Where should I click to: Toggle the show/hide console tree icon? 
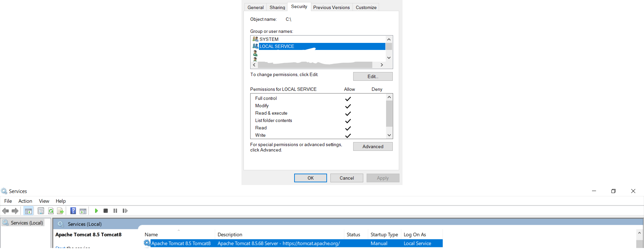(29, 211)
